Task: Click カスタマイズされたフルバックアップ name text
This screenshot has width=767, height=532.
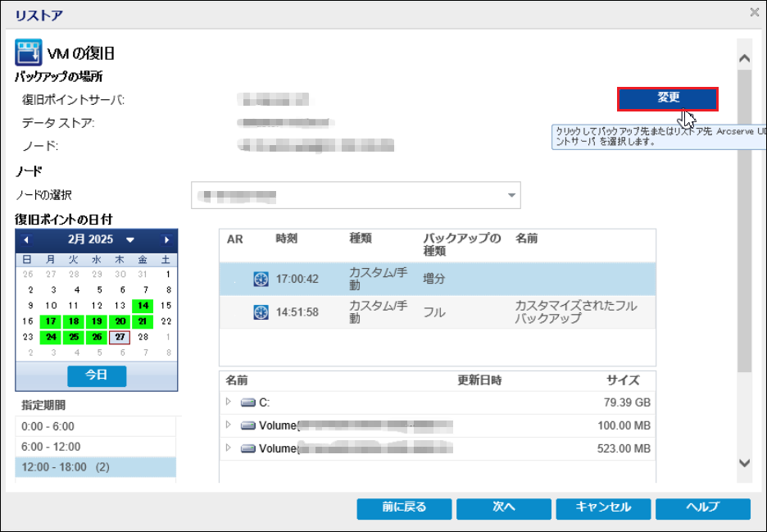Action: (x=576, y=312)
